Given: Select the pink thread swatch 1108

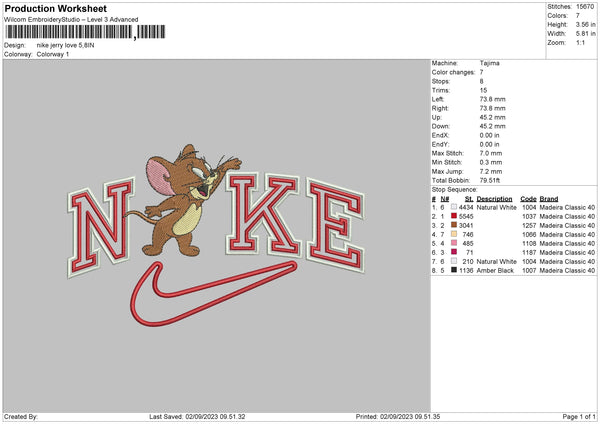Looking at the screenshot, I should (x=454, y=243).
